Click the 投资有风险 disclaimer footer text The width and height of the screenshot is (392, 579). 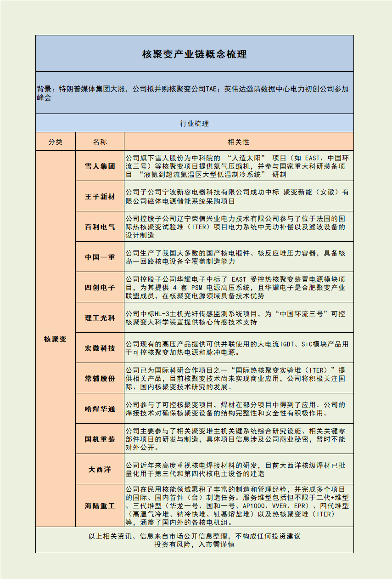tap(194, 545)
